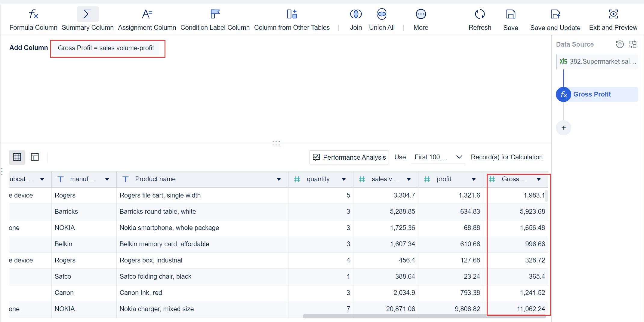Open the Union All tool
Screen dimensions: 644x322
(381, 19)
